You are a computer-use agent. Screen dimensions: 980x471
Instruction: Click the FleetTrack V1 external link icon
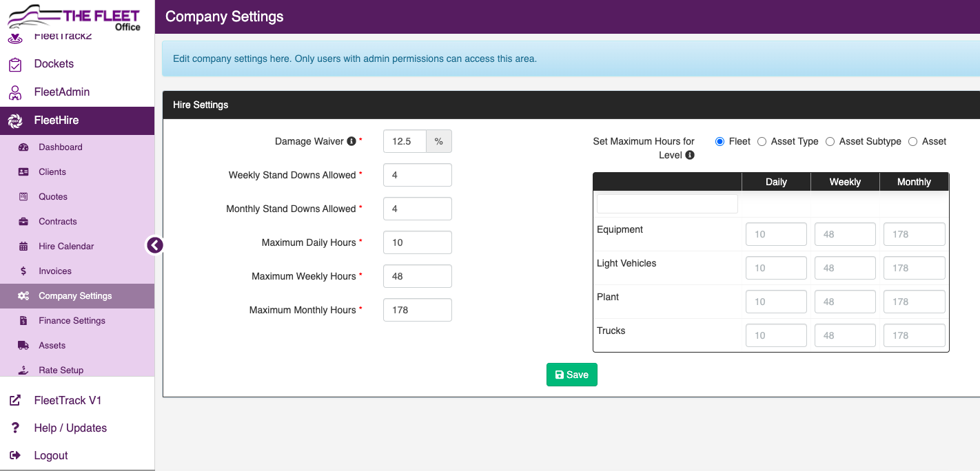[x=15, y=400]
